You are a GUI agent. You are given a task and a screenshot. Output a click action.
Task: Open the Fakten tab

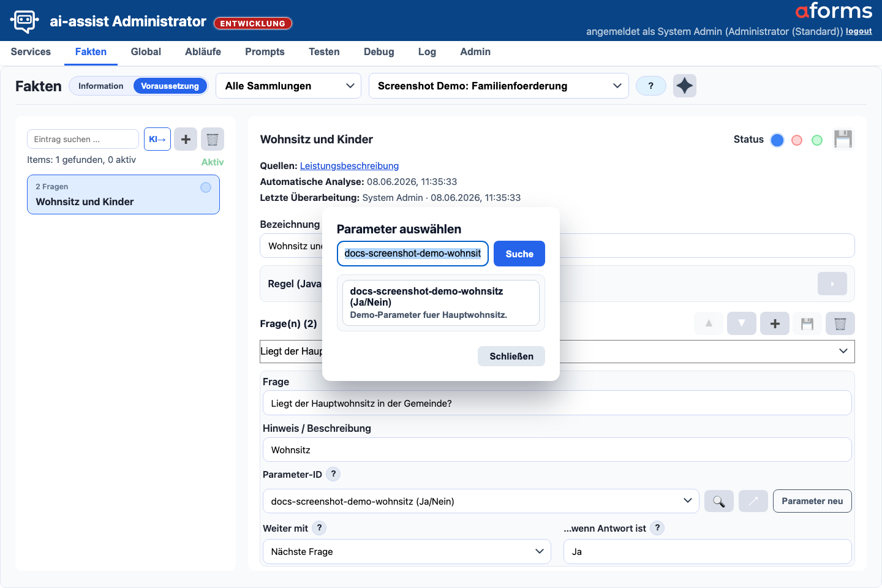91,52
